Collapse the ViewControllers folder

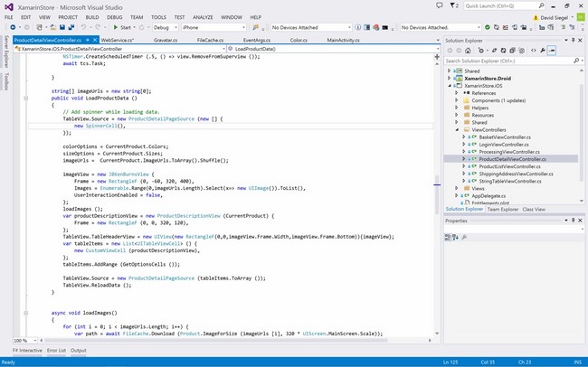(x=459, y=129)
